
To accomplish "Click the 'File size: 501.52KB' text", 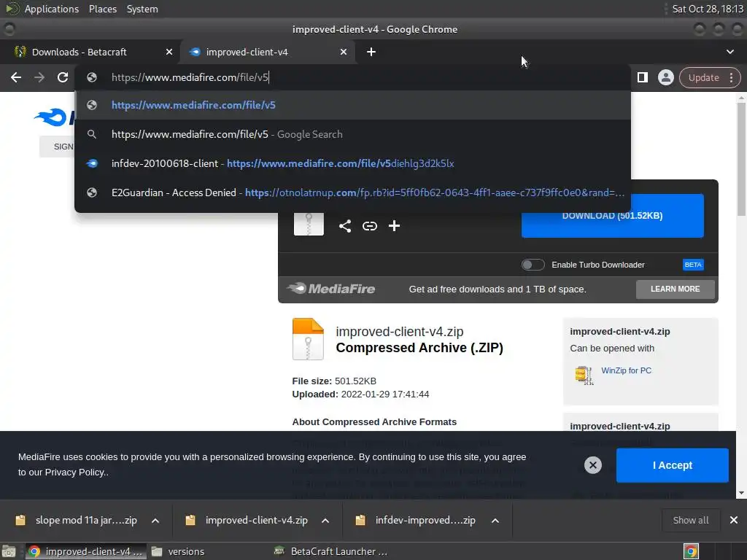I will click(334, 381).
